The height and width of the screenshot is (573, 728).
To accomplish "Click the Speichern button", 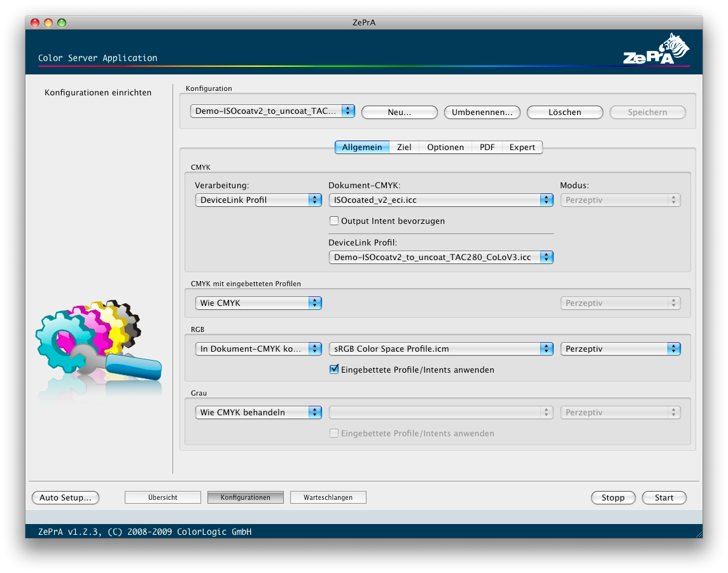I will tap(647, 113).
